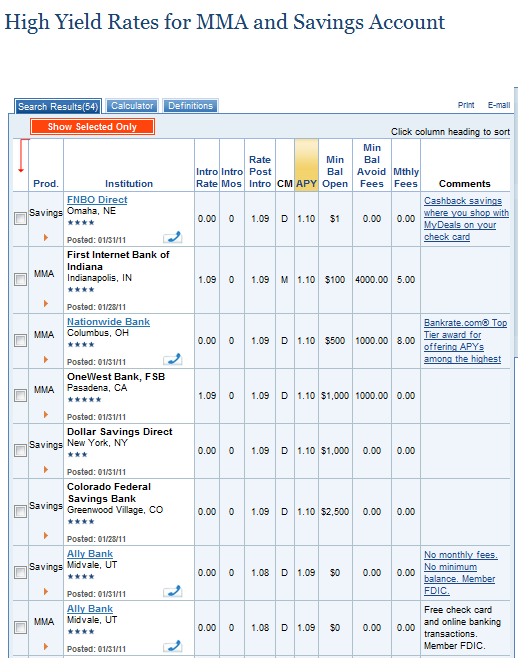Expand orange arrow for First Internet Bank row

[46, 303]
